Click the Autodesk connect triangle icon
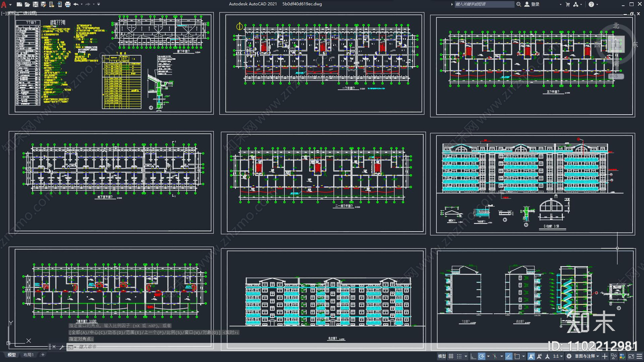 [x=576, y=4]
